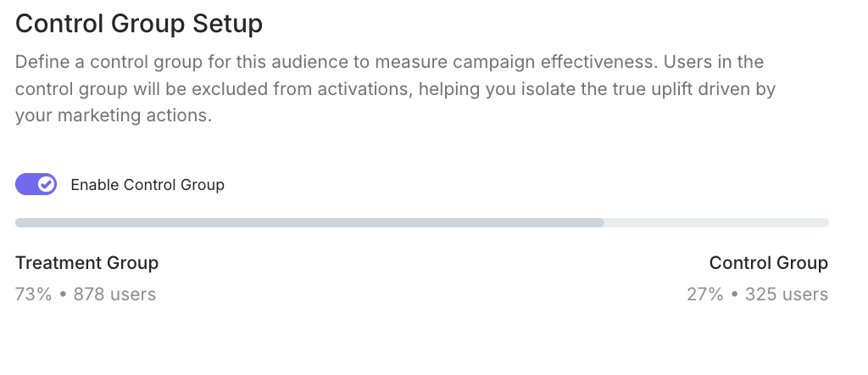Click the 878 users count
Image resolution: width=868 pixels, height=375 pixels.
[114, 294]
